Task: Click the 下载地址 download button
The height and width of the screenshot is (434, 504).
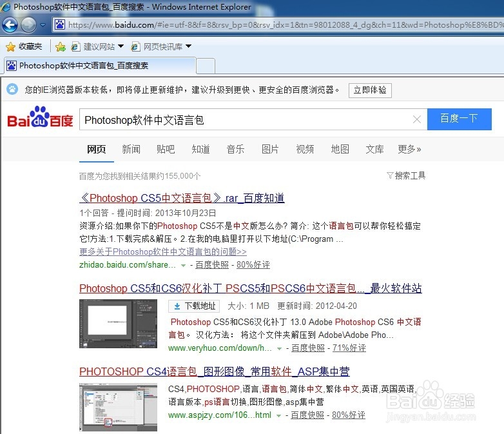Action: coord(194,306)
